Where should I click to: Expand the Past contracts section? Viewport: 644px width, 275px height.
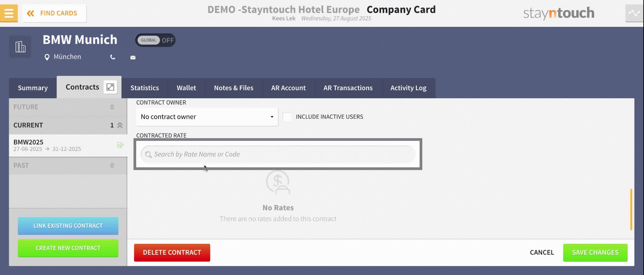68,165
